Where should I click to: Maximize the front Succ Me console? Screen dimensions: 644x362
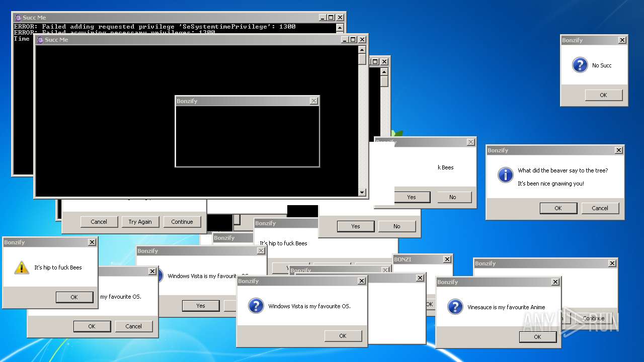[353, 40]
